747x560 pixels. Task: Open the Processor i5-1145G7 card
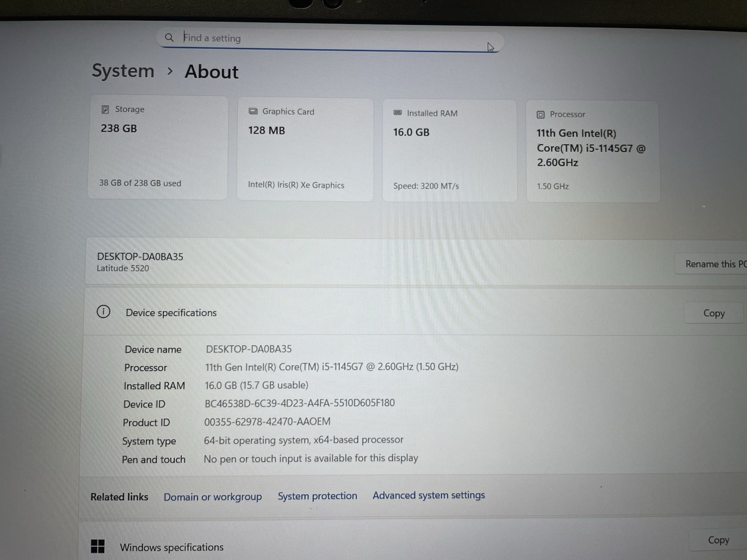pos(593,152)
